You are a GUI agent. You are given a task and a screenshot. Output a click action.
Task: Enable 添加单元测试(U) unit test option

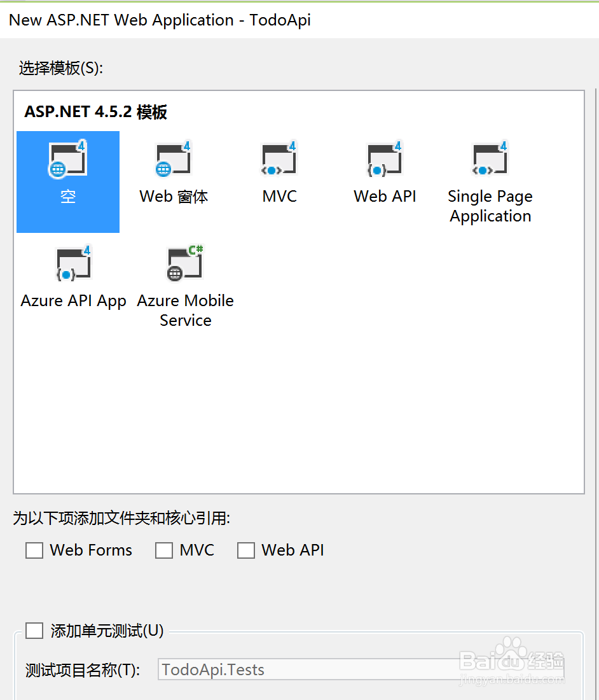click(34, 631)
